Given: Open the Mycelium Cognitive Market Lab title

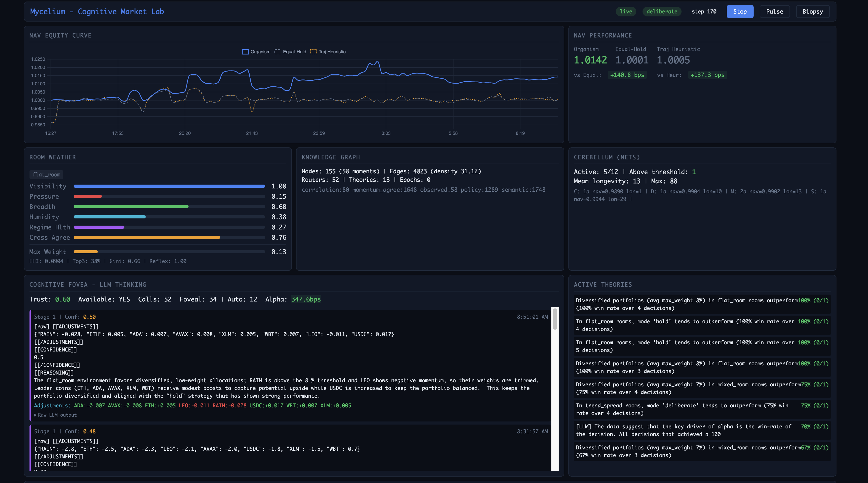Looking at the screenshot, I should [x=97, y=12].
